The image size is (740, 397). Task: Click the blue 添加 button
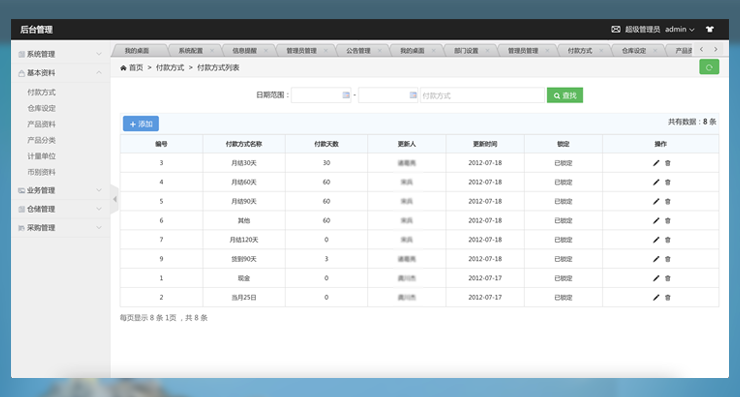click(x=141, y=124)
